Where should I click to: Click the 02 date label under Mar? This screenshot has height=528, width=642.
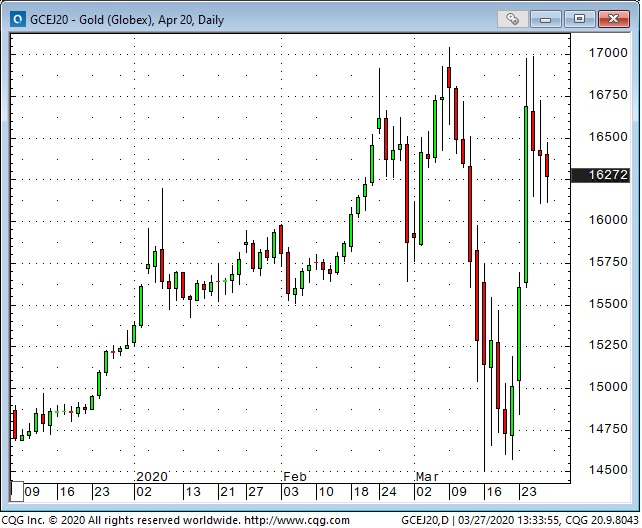(x=424, y=492)
